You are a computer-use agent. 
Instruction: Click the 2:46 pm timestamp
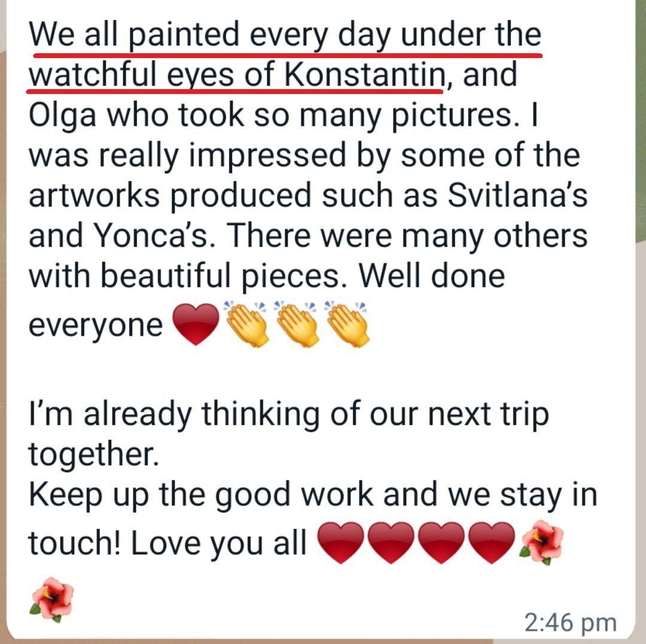tap(569, 623)
